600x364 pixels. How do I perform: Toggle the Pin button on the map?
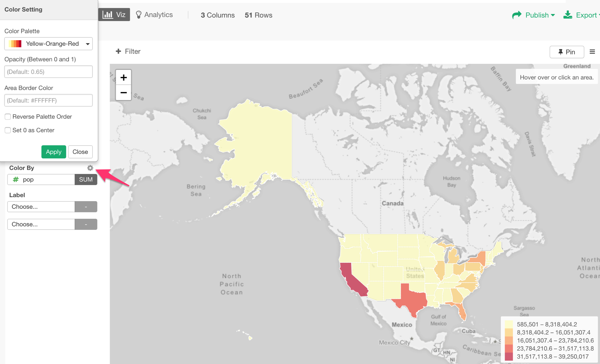(x=567, y=52)
